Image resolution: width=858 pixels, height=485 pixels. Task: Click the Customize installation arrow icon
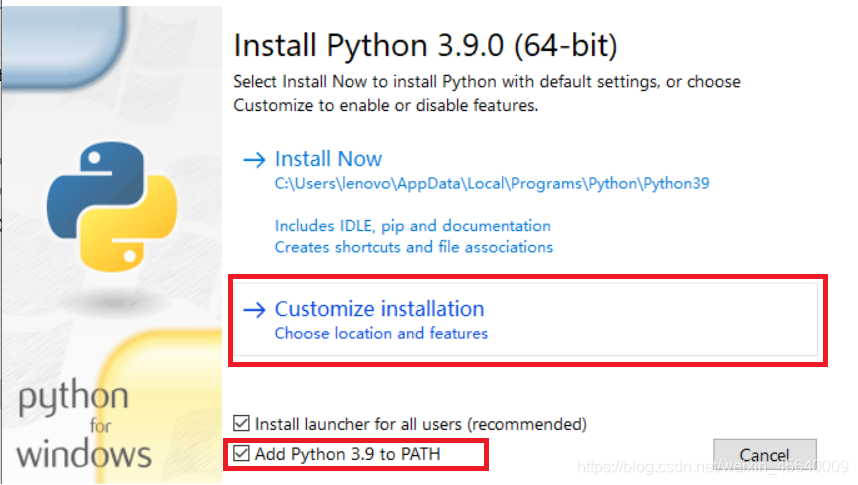click(x=254, y=310)
